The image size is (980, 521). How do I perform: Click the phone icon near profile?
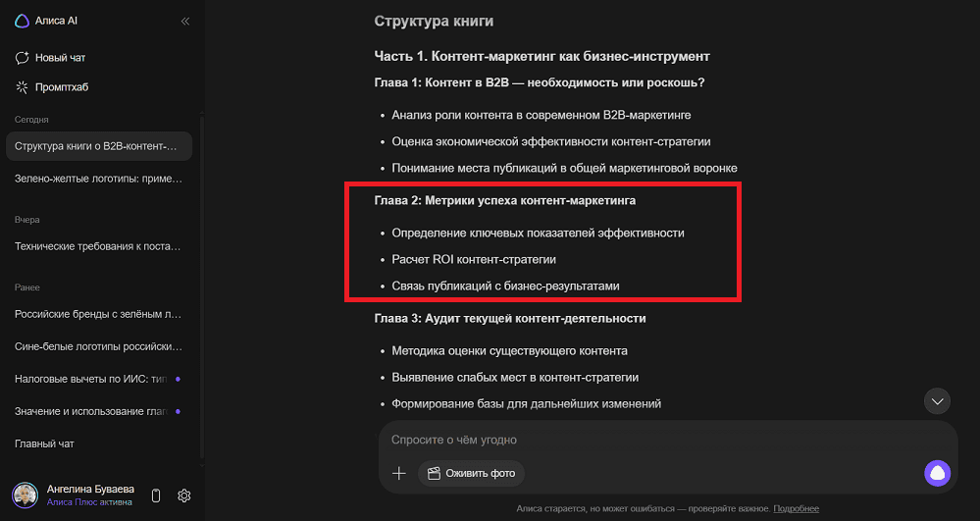[x=156, y=495]
